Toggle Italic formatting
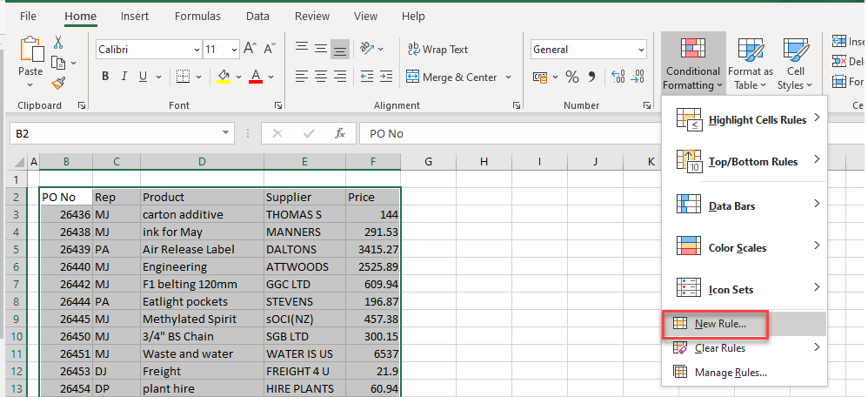The height and width of the screenshot is (397, 868). (x=124, y=77)
